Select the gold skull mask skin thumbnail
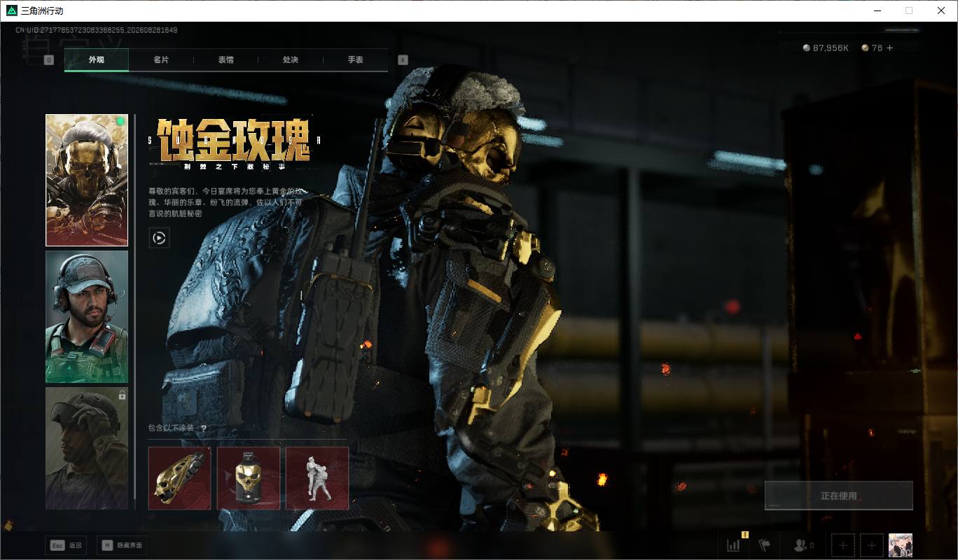Screen dimensions: 958x560 click(87, 181)
